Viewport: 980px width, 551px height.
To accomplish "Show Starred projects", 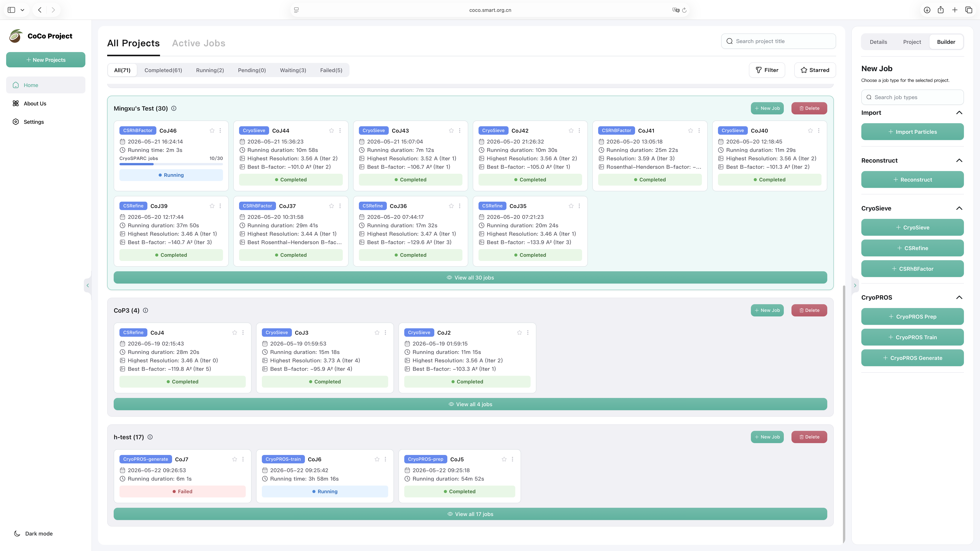I will tap(815, 70).
